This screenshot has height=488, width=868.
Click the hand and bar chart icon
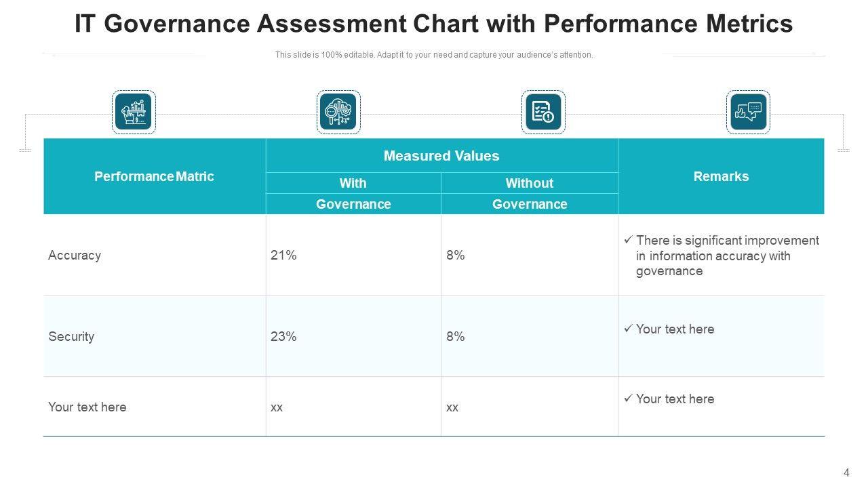coord(134,112)
